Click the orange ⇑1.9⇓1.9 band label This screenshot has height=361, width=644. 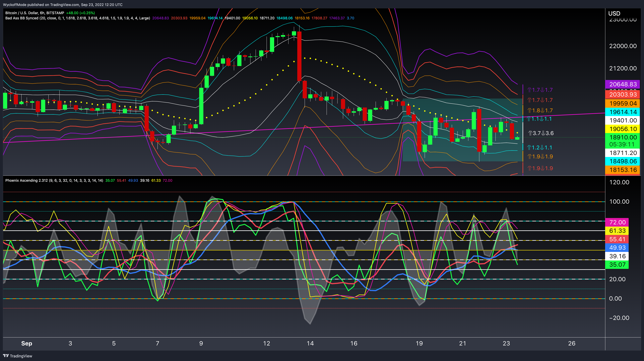[540, 157]
